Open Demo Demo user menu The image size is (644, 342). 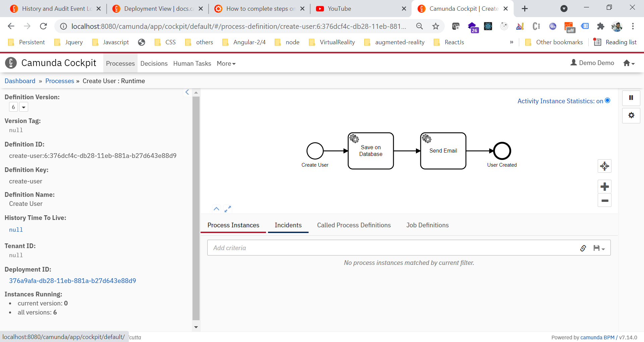592,63
